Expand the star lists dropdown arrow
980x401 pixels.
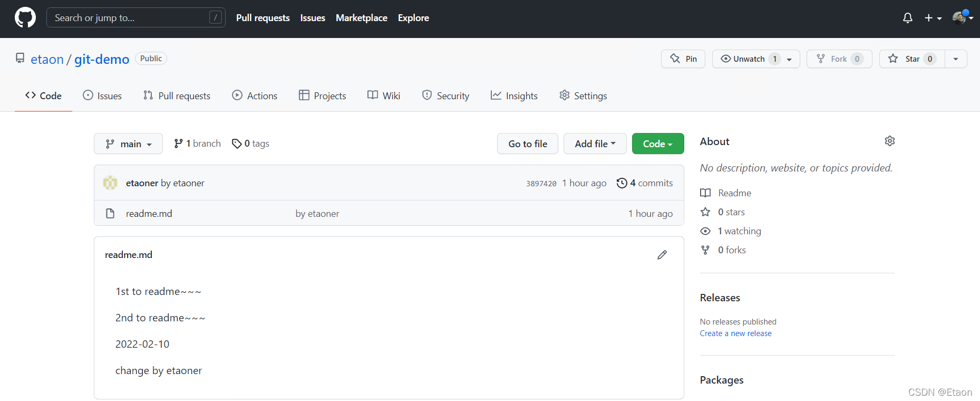956,59
